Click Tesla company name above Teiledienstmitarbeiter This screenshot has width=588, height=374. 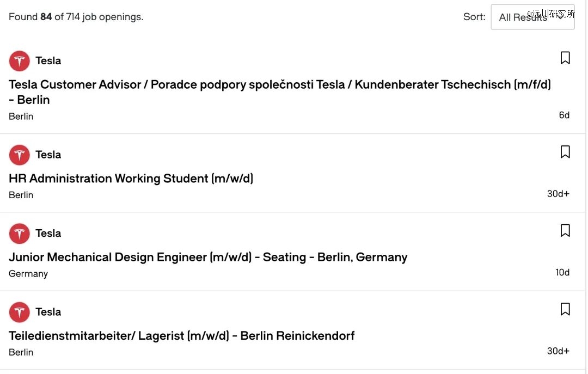[48, 312]
